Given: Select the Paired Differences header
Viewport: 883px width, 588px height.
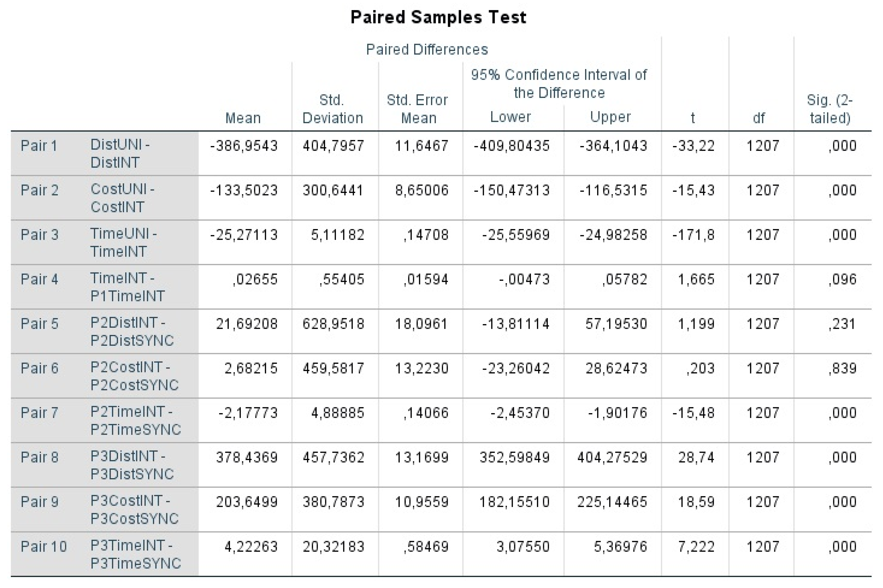Looking at the screenshot, I should [x=427, y=50].
